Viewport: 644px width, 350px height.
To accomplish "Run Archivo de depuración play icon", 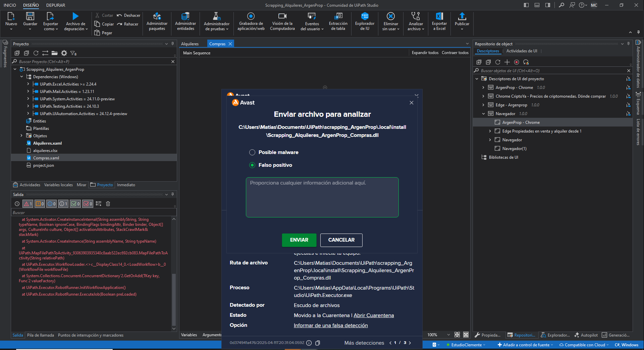I will pos(75,16).
